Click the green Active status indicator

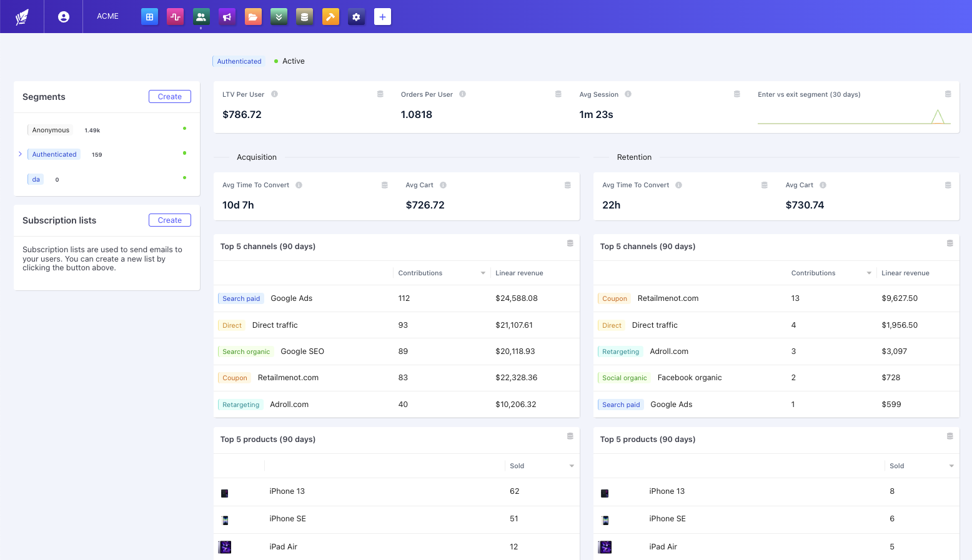[277, 61]
